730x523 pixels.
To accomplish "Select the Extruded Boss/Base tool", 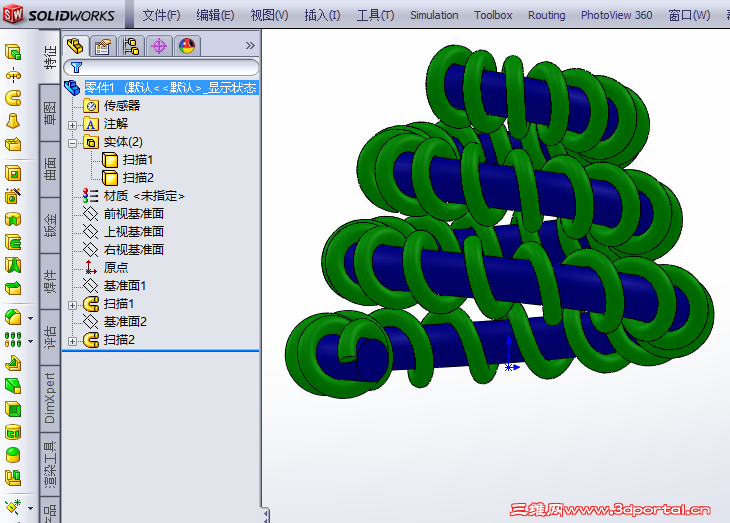I will pos(13,52).
